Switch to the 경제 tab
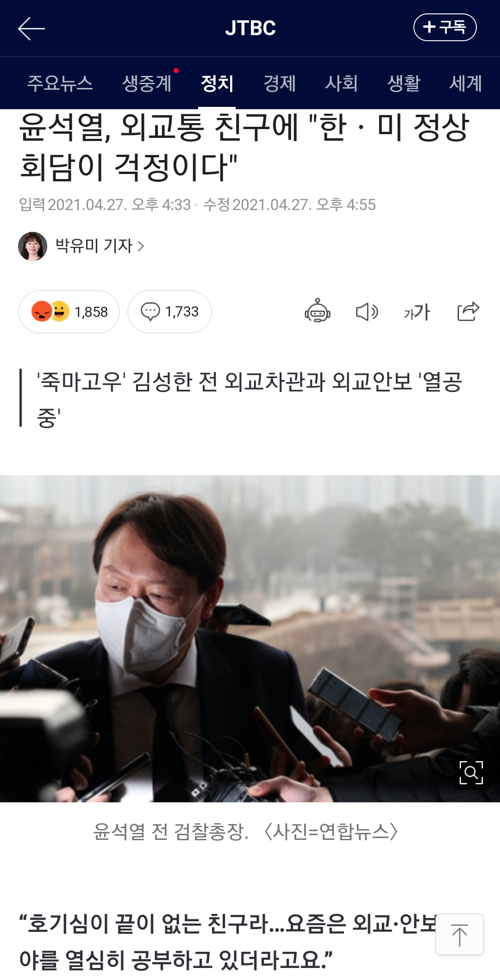Viewport: 500px width, 980px height. tap(279, 83)
